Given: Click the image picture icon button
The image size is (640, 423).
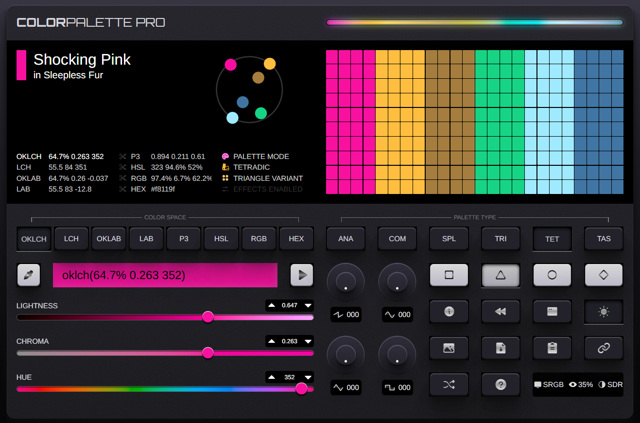Looking at the screenshot, I should (449, 348).
